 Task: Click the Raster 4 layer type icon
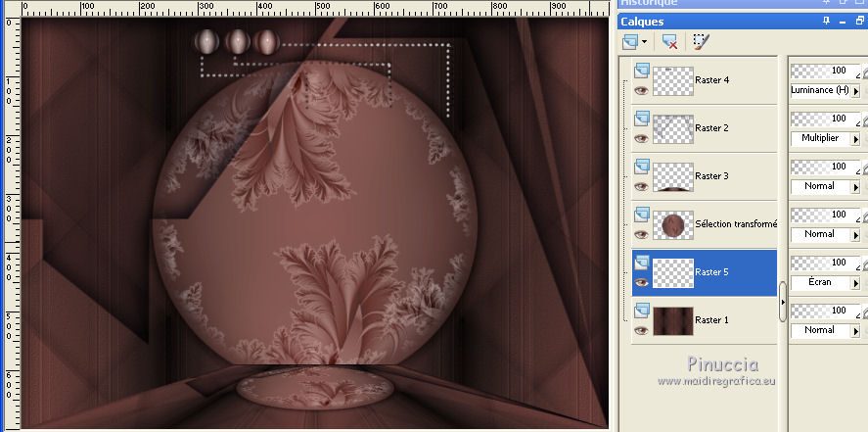642,70
